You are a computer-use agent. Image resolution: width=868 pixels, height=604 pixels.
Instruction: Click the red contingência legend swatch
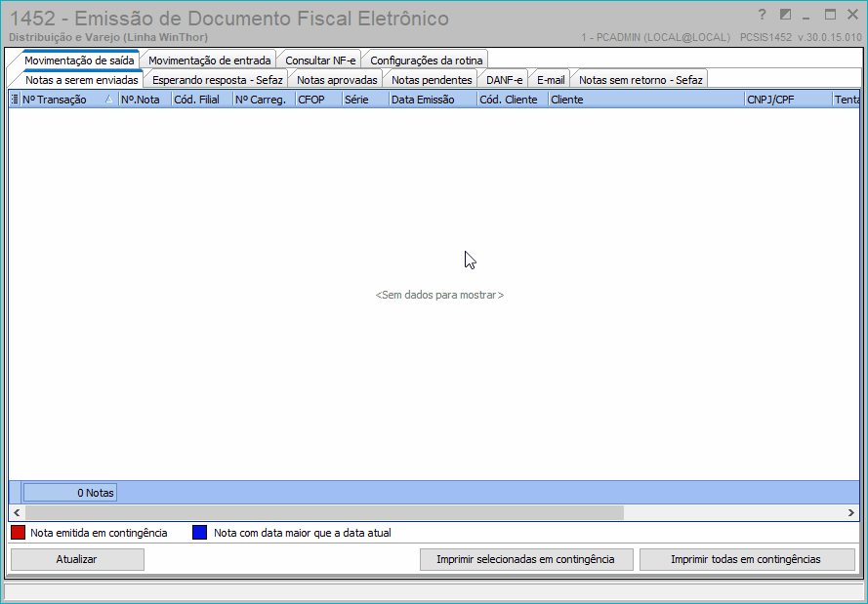coord(19,533)
